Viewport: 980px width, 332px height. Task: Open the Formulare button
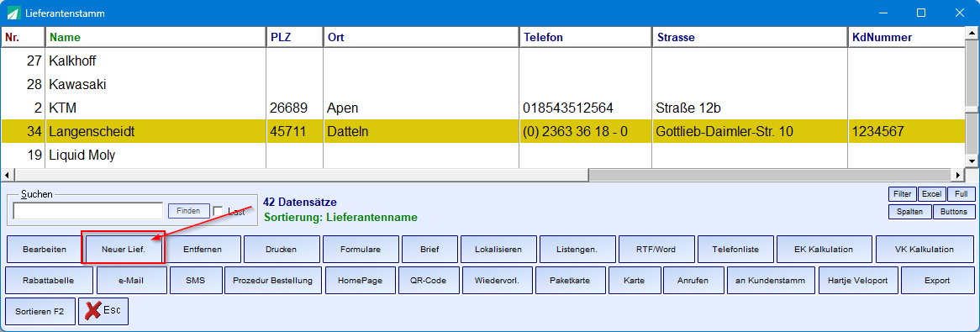pyautogui.click(x=361, y=249)
